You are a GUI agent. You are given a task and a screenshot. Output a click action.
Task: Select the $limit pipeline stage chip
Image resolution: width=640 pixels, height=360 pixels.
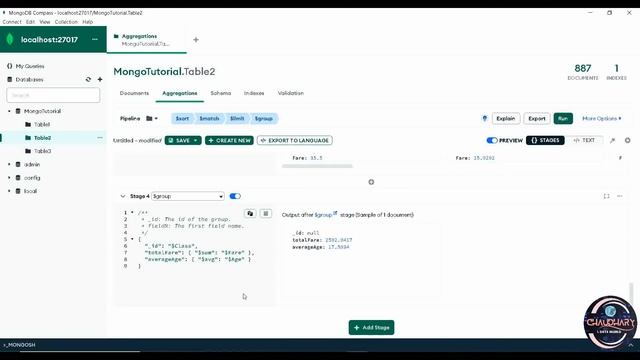(x=237, y=118)
